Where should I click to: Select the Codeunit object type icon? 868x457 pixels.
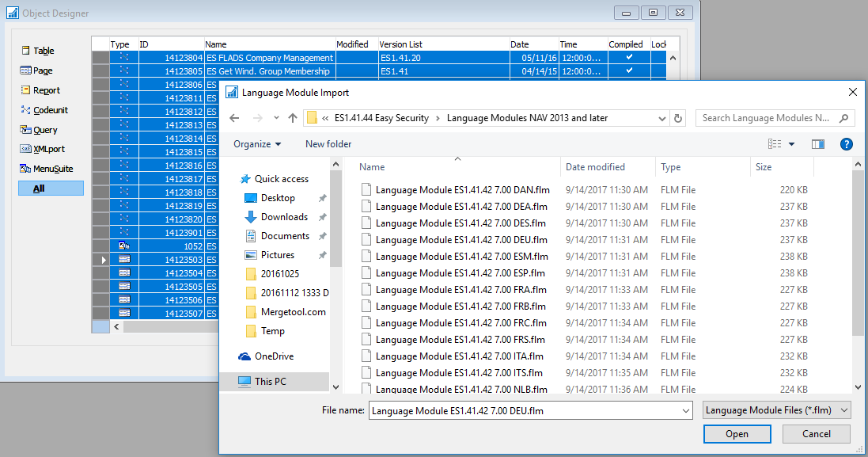[x=26, y=110]
